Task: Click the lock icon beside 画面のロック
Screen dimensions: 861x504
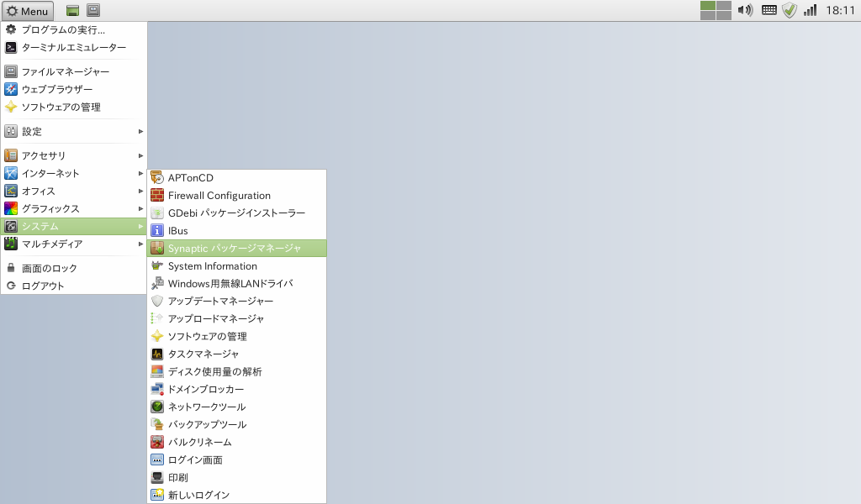Action: (x=11, y=268)
